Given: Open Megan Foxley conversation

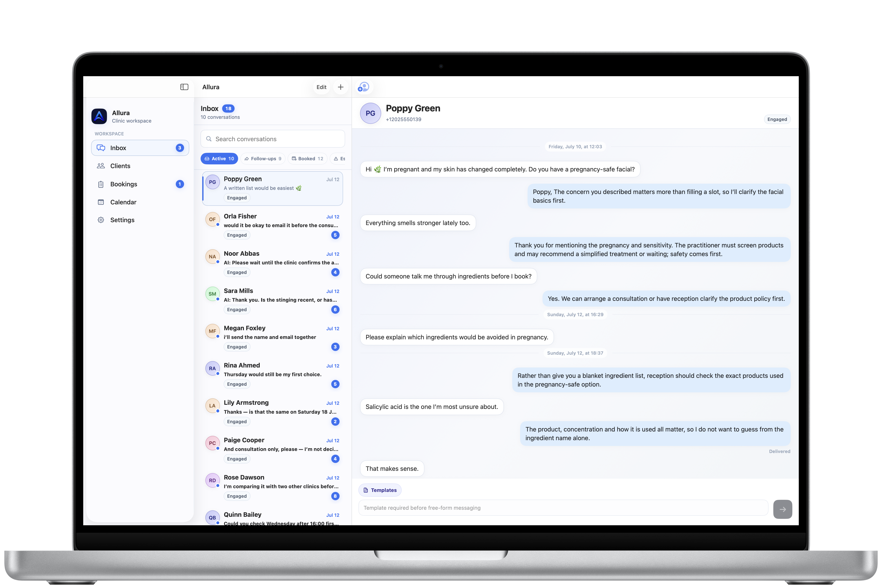Looking at the screenshot, I should tap(273, 337).
